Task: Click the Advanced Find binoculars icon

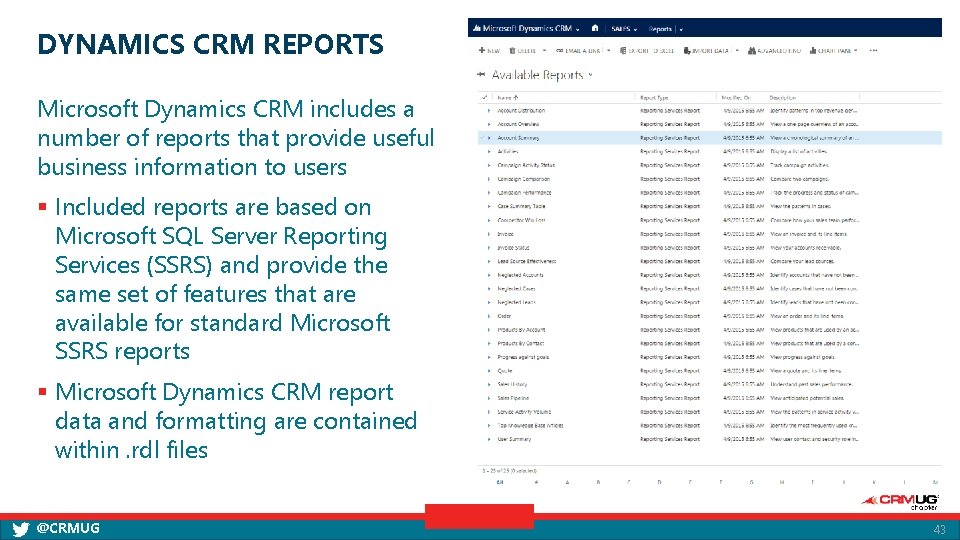Action: (752, 51)
